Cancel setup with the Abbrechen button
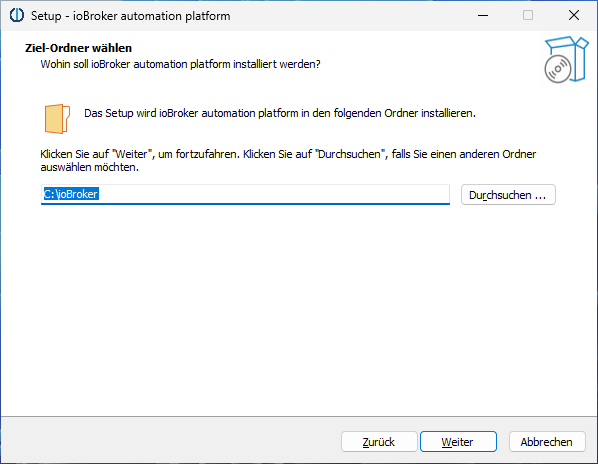This screenshot has height=464, width=598. [x=547, y=442]
